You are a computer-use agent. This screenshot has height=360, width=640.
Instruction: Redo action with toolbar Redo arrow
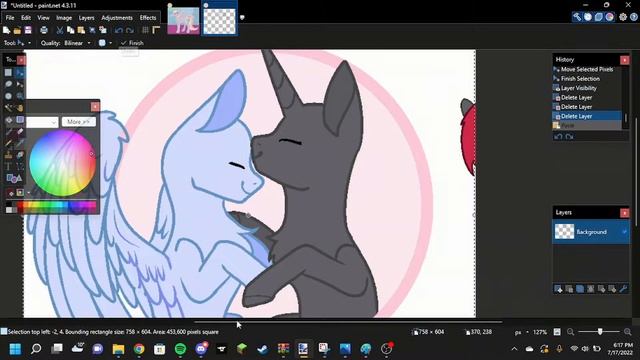click(130, 30)
